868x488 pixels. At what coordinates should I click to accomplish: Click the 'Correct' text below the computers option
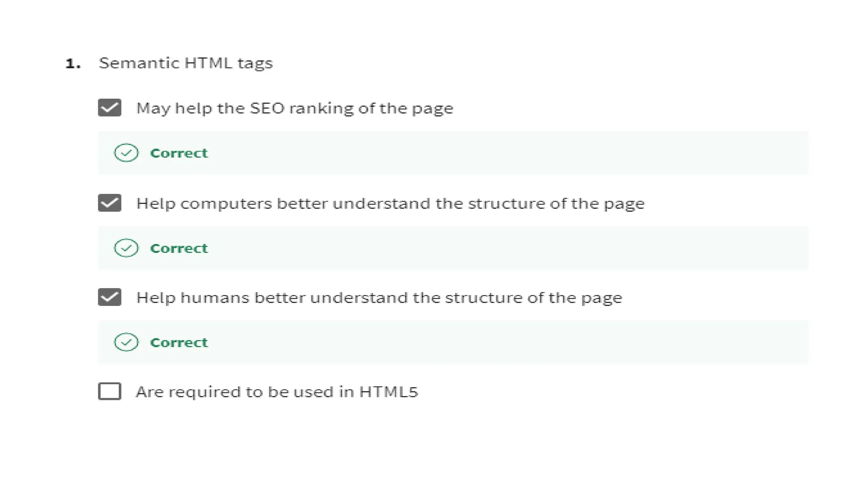pyautogui.click(x=179, y=248)
